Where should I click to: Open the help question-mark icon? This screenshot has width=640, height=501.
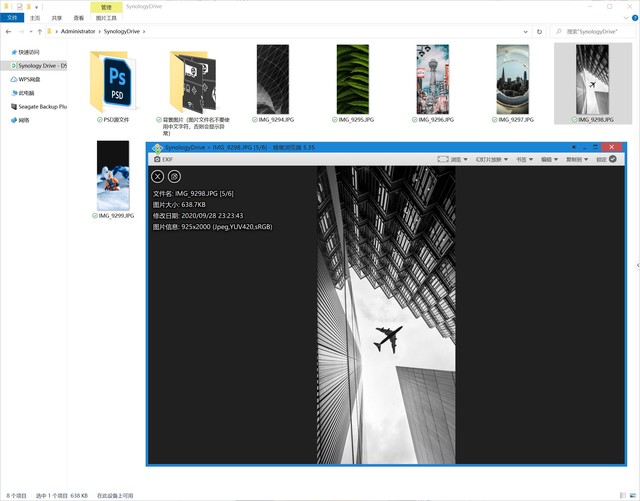[x=635, y=18]
